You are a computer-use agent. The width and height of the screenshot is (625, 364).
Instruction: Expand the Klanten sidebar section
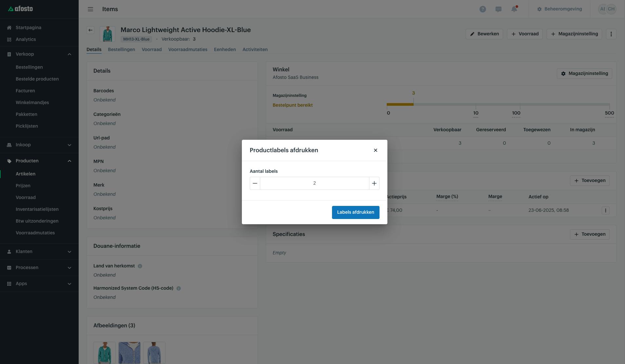click(x=69, y=252)
